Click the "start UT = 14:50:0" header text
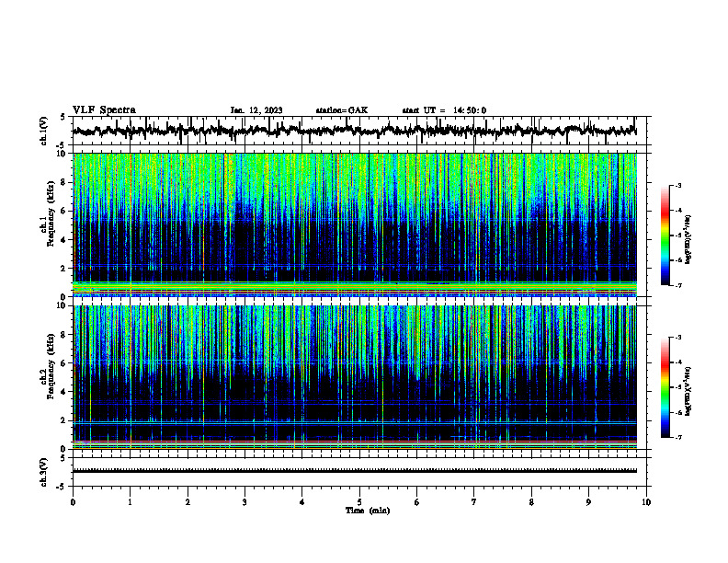The image size is (728, 563). point(444,110)
